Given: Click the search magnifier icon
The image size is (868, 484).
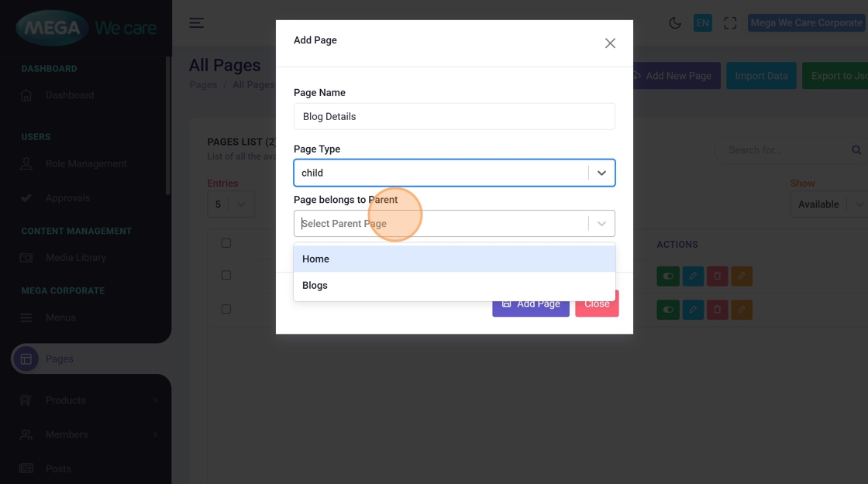Looking at the screenshot, I should (856, 150).
